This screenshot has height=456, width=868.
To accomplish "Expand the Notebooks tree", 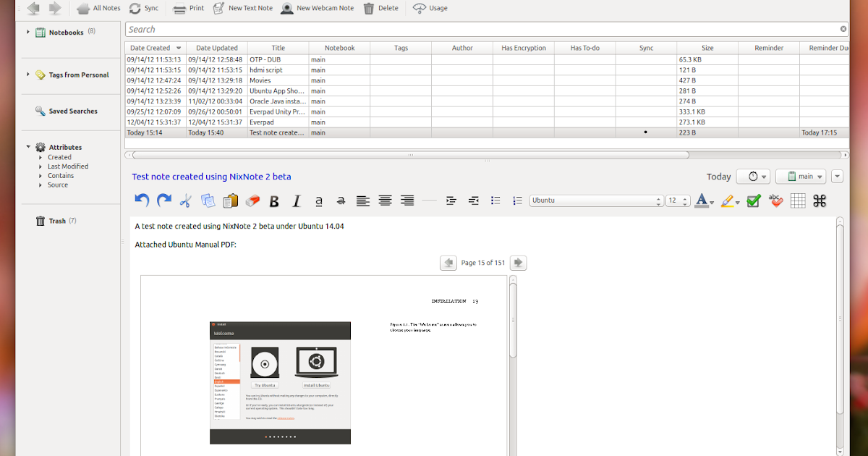I will tap(28, 32).
